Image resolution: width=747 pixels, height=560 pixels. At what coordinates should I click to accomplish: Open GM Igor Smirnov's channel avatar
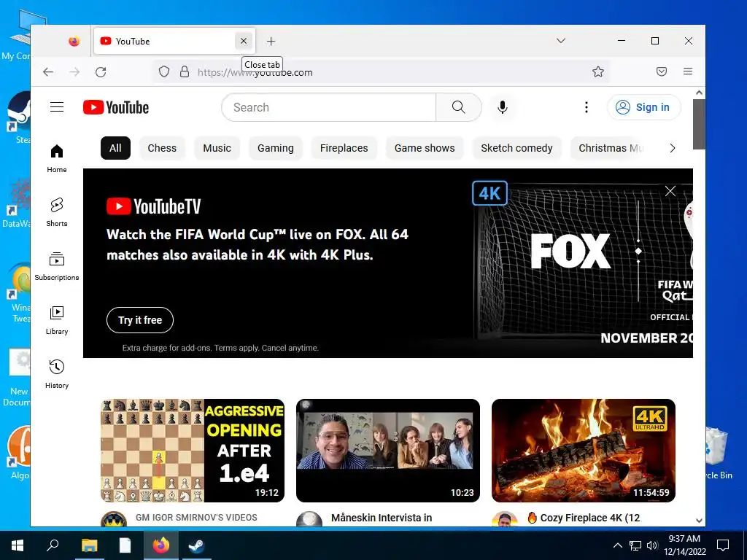(114, 519)
